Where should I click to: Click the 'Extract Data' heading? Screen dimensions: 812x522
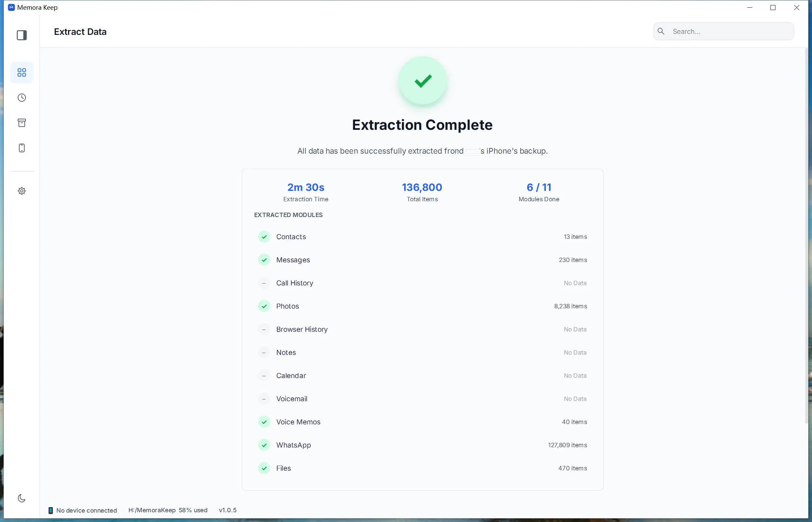[80, 32]
